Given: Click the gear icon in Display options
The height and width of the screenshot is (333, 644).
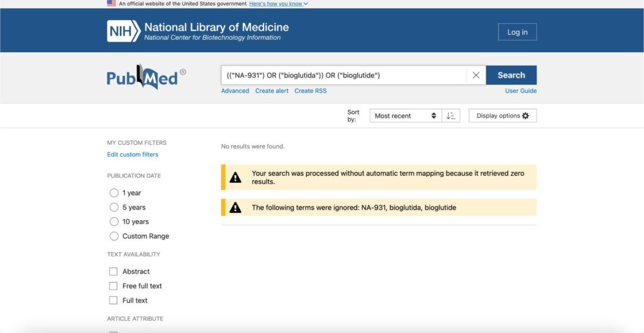Looking at the screenshot, I should pyautogui.click(x=526, y=116).
